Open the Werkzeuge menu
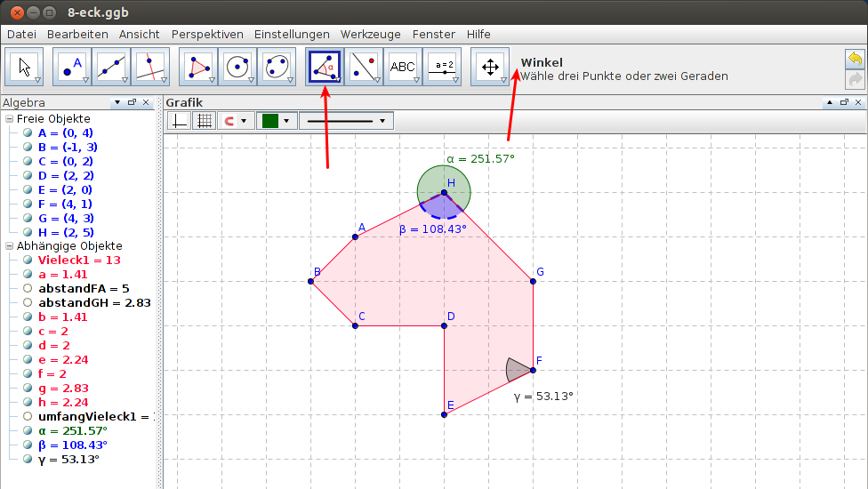The image size is (868, 489). point(371,34)
